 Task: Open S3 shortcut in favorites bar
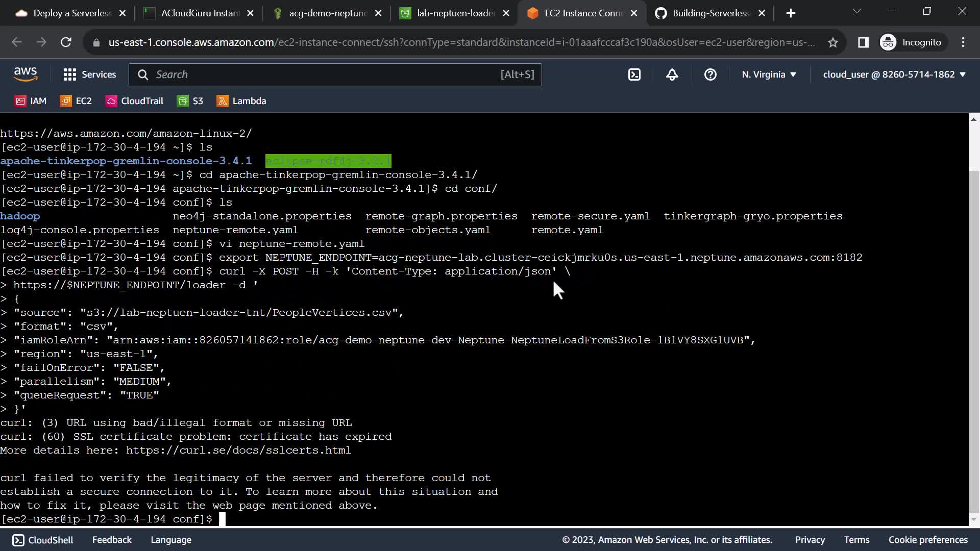pyautogui.click(x=190, y=101)
